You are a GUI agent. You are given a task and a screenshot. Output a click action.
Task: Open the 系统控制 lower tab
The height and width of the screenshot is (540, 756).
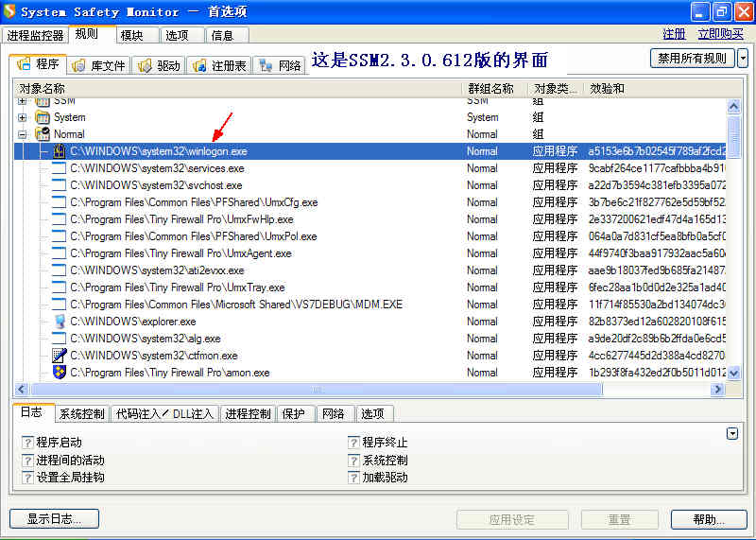82,413
